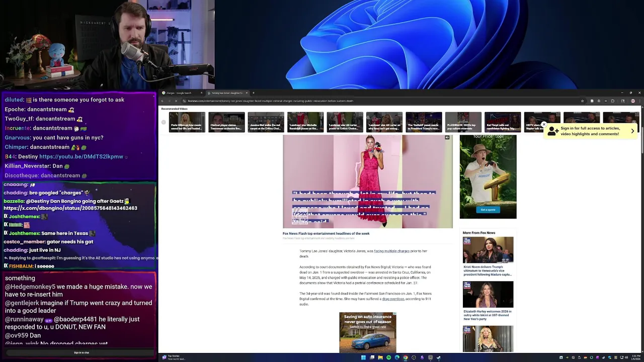
Task: Launch File Explorer from the taskbar
Action: tap(380, 357)
